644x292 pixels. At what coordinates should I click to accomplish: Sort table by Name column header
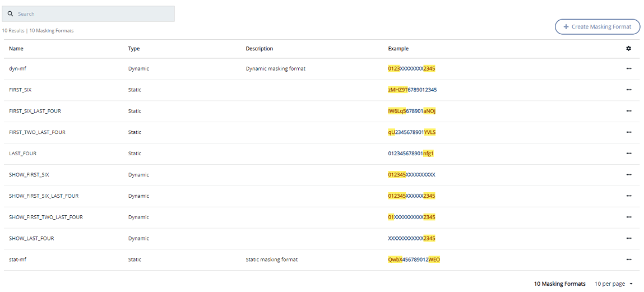[16, 49]
